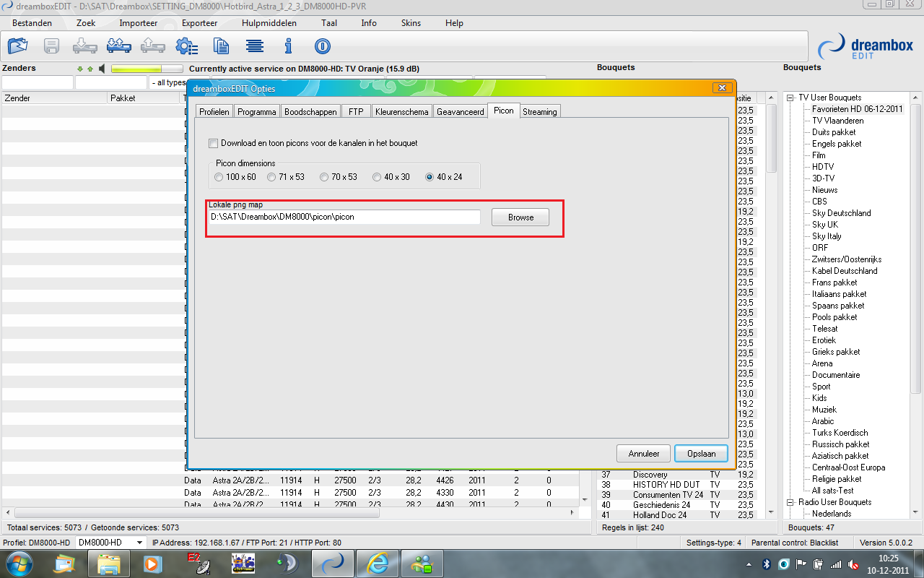Collapse the Radio User Bouquets tree node
This screenshot has height=578, width=924.
coord(790,502)
